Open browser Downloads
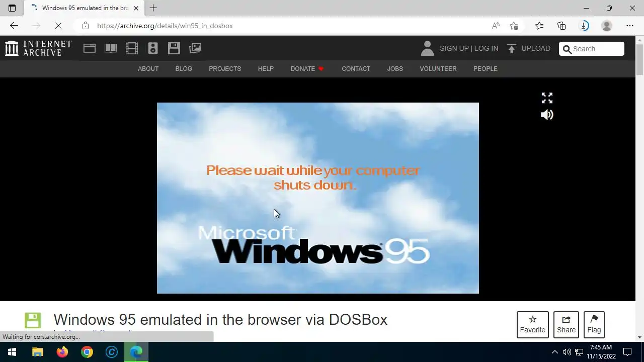 tap(584, 26)
